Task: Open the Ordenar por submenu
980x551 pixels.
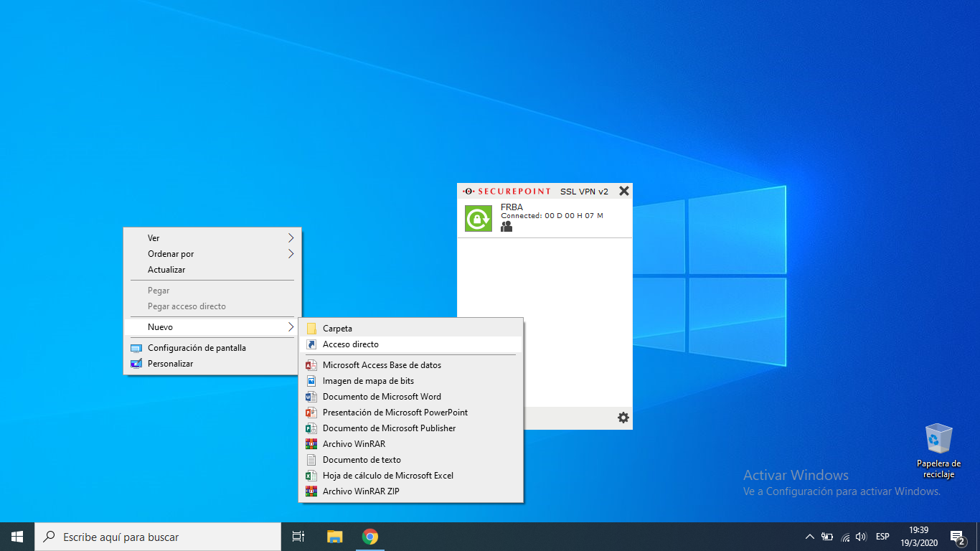Action: [x=212, y=254]
